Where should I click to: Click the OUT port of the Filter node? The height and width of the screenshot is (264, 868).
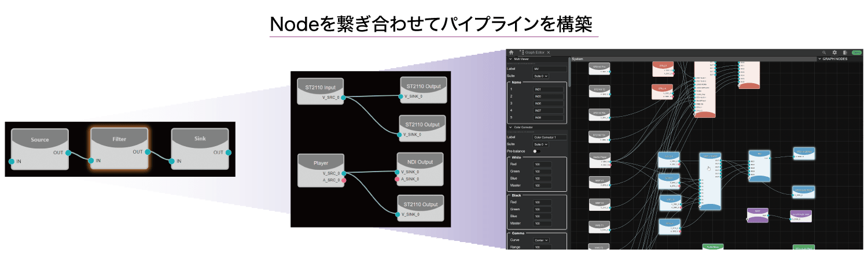click(x=149, y=153)
